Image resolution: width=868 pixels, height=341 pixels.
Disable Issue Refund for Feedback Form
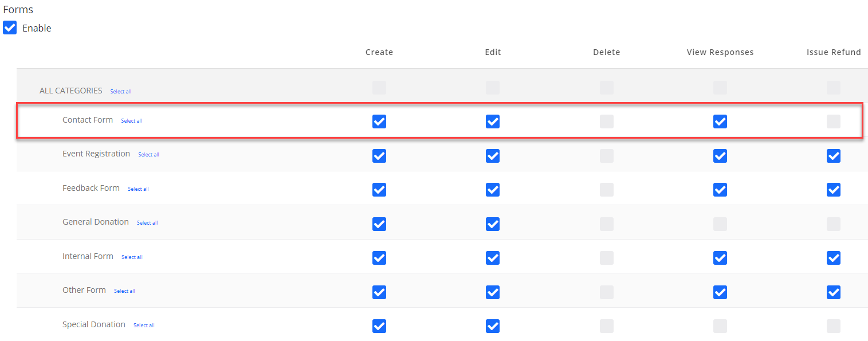pyautogui.click(x=833, y=190)
